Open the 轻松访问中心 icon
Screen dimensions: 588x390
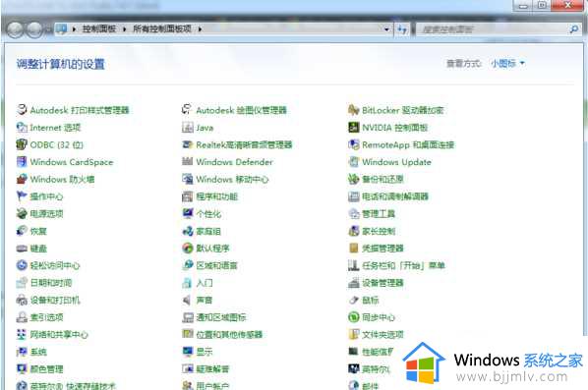point(22,265)
